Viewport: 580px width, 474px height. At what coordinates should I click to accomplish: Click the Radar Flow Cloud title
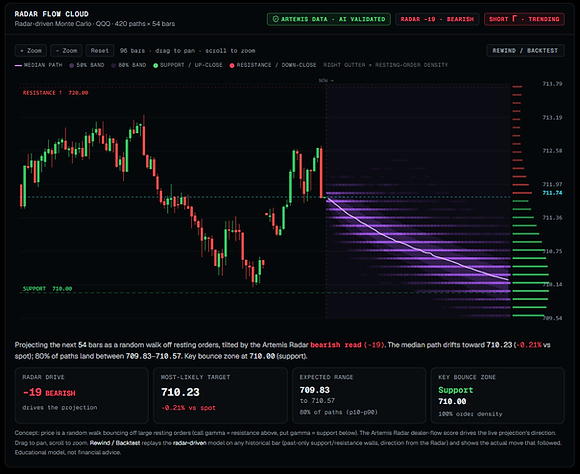tap(51, 14)
